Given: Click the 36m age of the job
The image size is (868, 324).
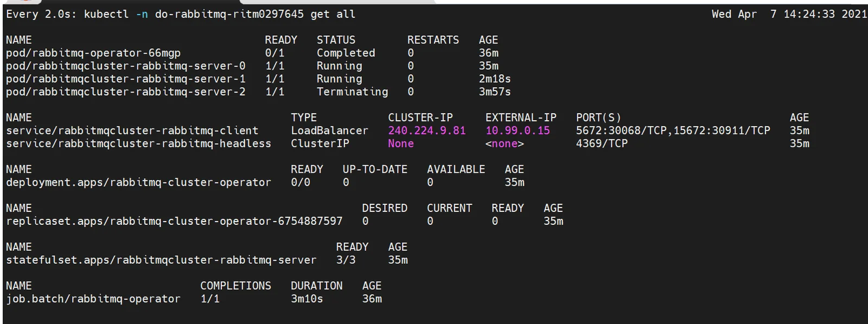Looking at the screenshot, I should point(372,299).
